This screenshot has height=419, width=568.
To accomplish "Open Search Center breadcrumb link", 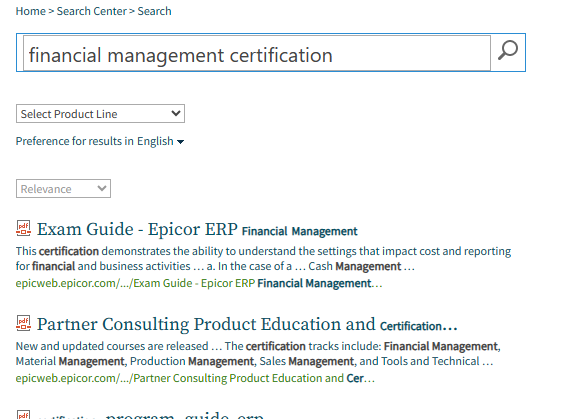I will pyautogui.click(x=92, y=11).
